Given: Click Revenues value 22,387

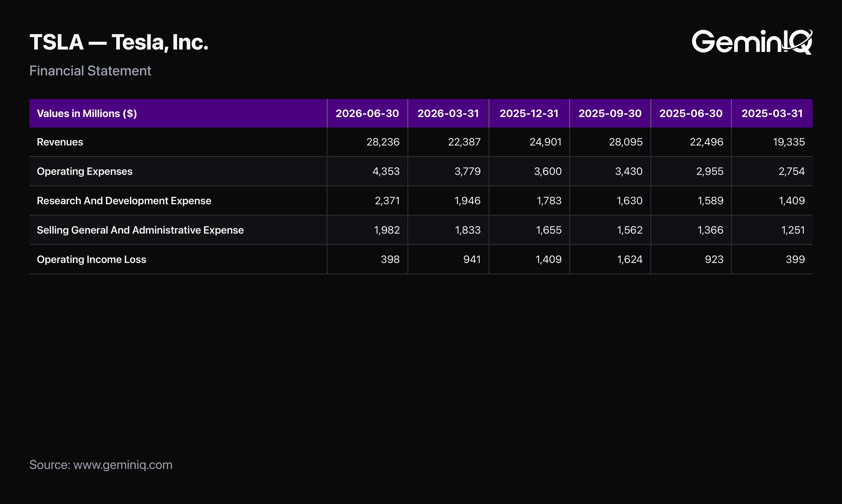Looking at the screenshot, I should tap(465, 142).
